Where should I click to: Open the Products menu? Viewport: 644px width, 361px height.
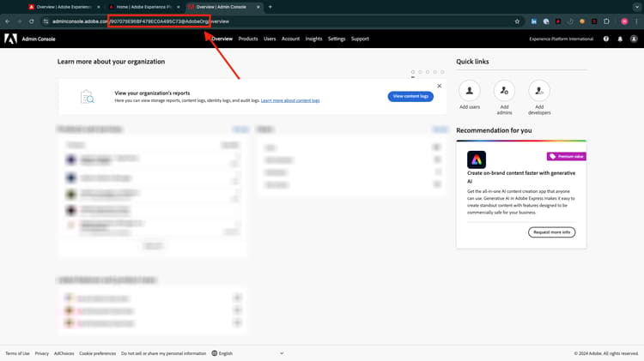tap(248, 39)
